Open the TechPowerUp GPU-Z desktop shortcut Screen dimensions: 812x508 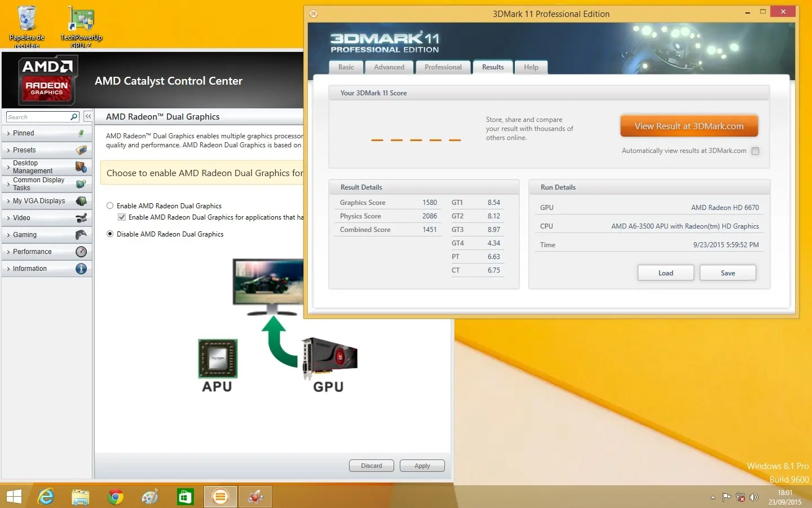81,26
